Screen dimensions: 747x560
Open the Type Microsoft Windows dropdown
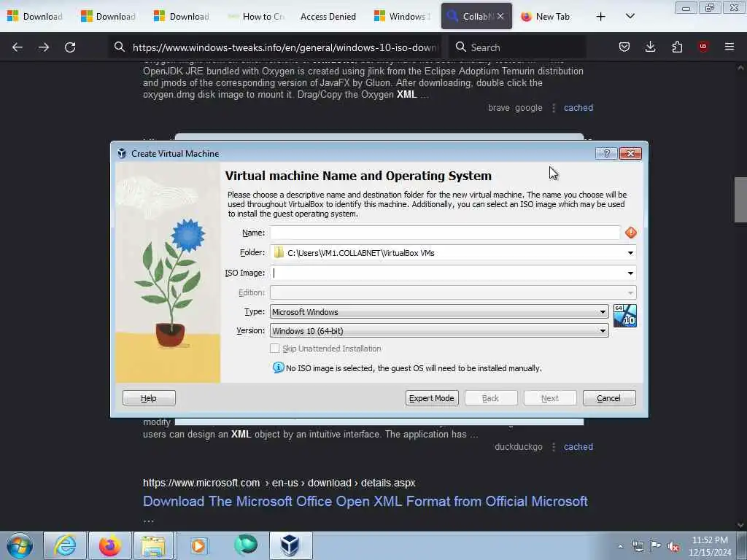pyautogui.click(x=439, y=312)
